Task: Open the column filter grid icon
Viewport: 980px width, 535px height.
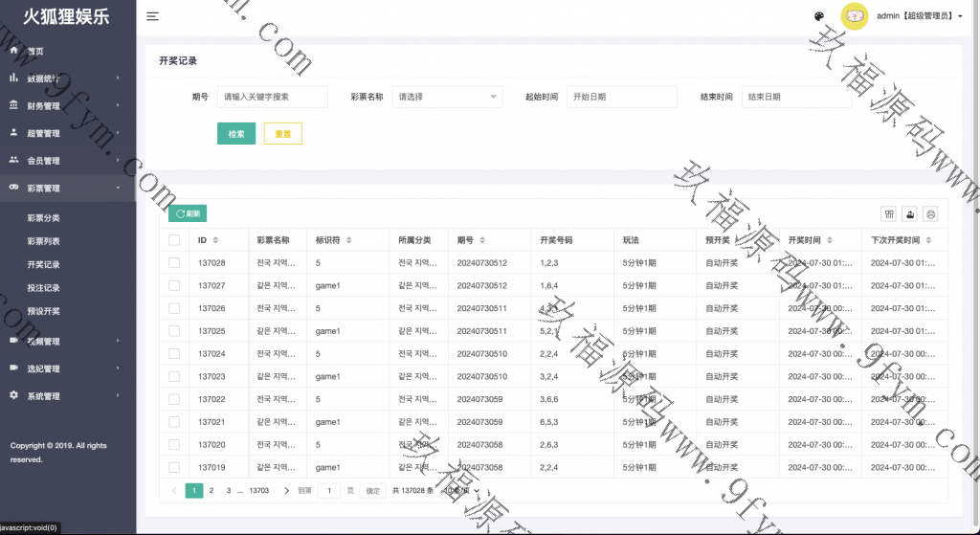Action: click(888, 214)
